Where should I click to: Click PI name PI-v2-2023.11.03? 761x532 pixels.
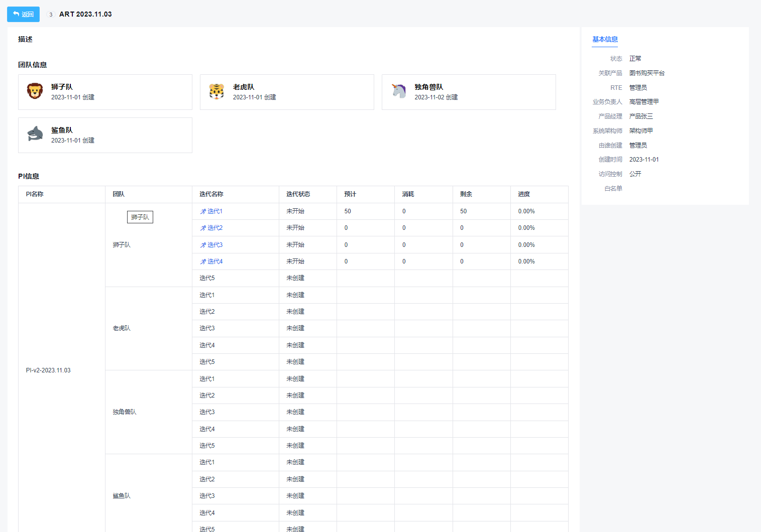tap(48, 370)
